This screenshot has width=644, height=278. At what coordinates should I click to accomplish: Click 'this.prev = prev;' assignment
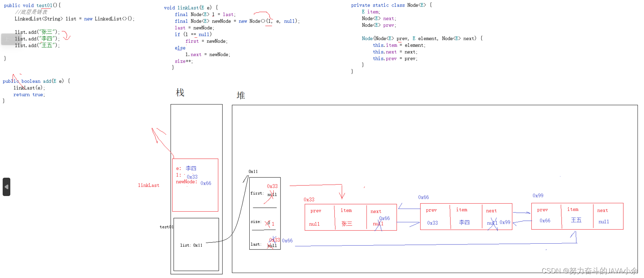click(395, 59)
